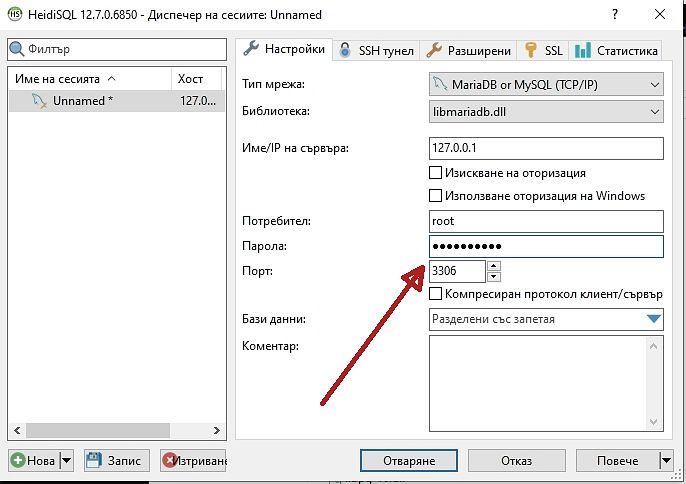Screen dimensions: 686x484
Task: Click the comment box scroll up arrow
Action: pyautogui.click(x=654, y=346)
